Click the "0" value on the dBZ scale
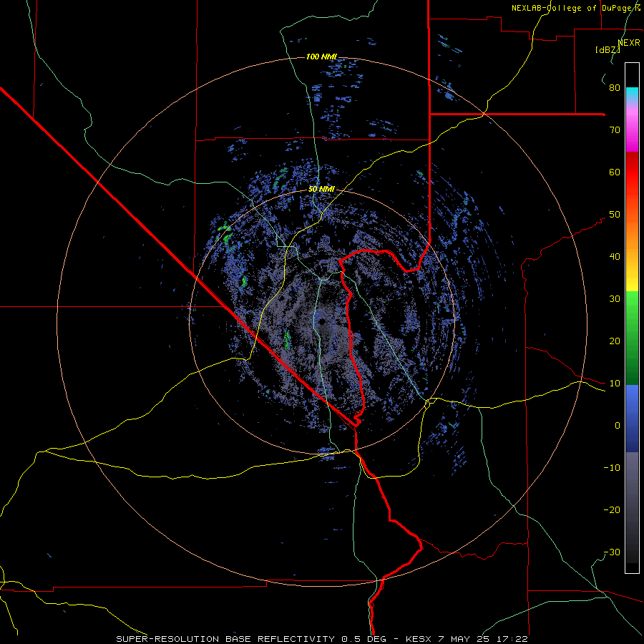The image size is (644, 644). pos(618,426)
